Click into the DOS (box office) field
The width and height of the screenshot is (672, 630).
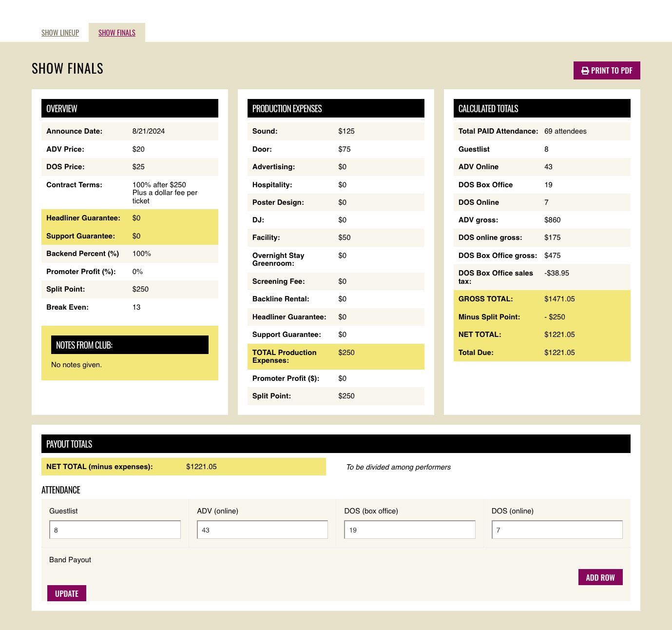pyautogui.click(x=409, y=530)
